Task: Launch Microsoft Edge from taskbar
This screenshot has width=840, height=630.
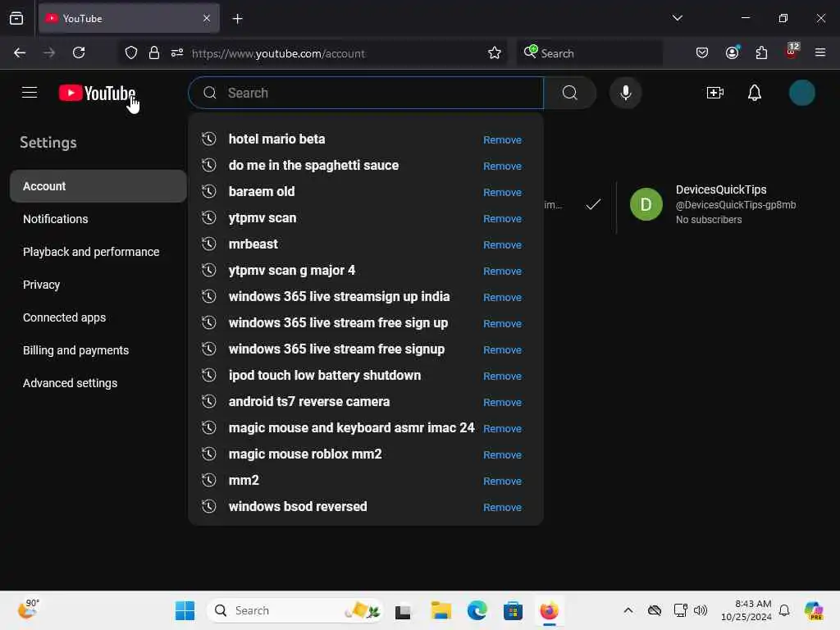Action: (x=477, y=610)
